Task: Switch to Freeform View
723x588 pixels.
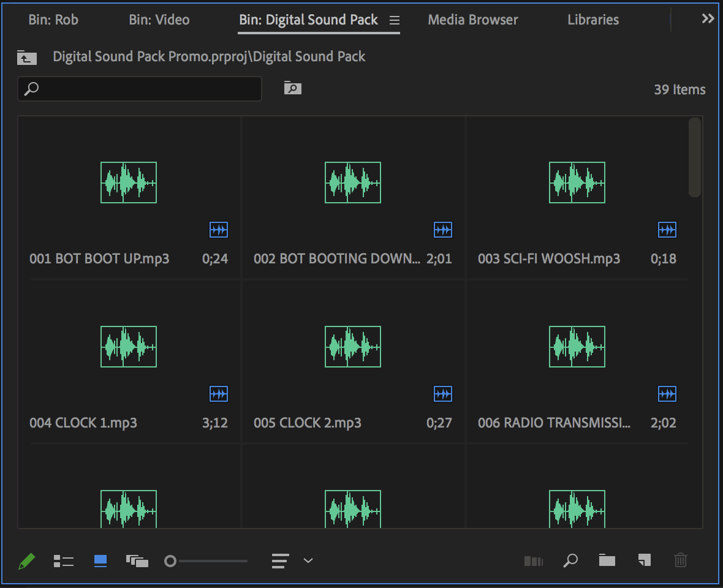Action: (137, 561)
